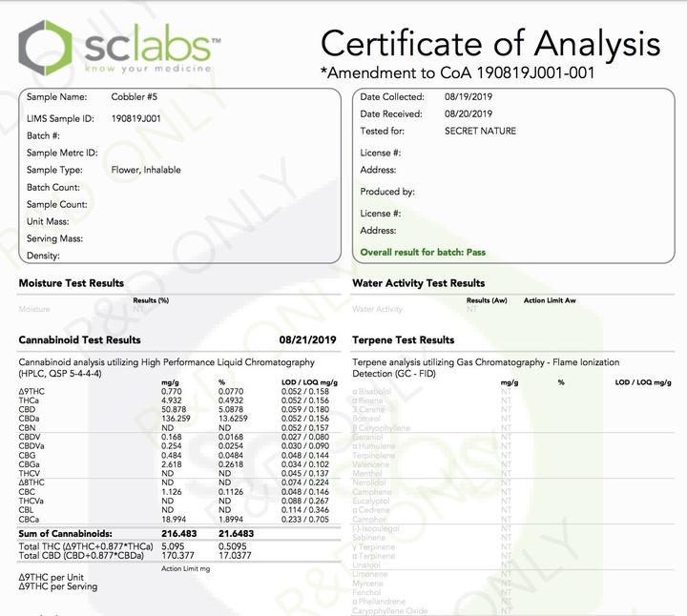Select 'SECRET NATURE' tested-for value
The height and width of the screenshot is (616, 687).
pos(480,131)
